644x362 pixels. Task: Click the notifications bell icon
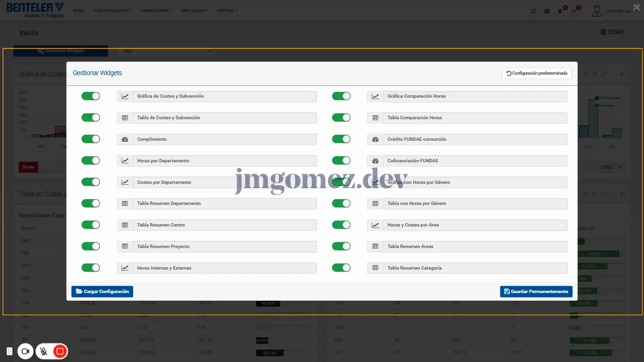[560, 11]
